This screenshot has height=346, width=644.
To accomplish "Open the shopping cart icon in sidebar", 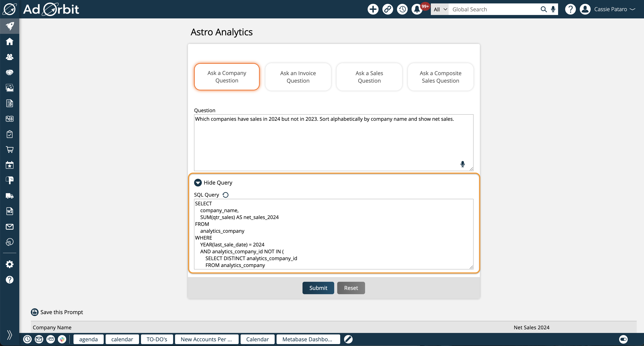I will click(9, 150).
